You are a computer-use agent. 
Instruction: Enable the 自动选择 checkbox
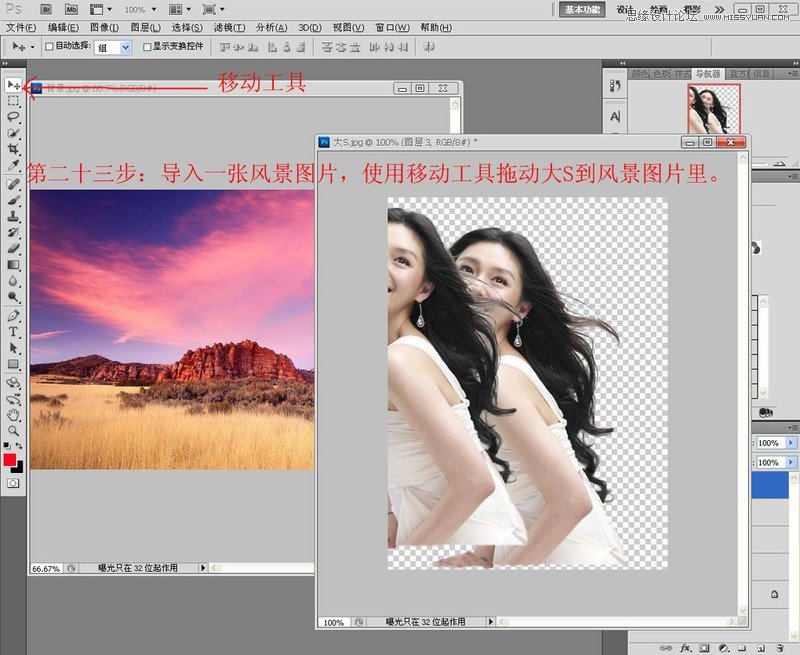[x=49, y=47]
